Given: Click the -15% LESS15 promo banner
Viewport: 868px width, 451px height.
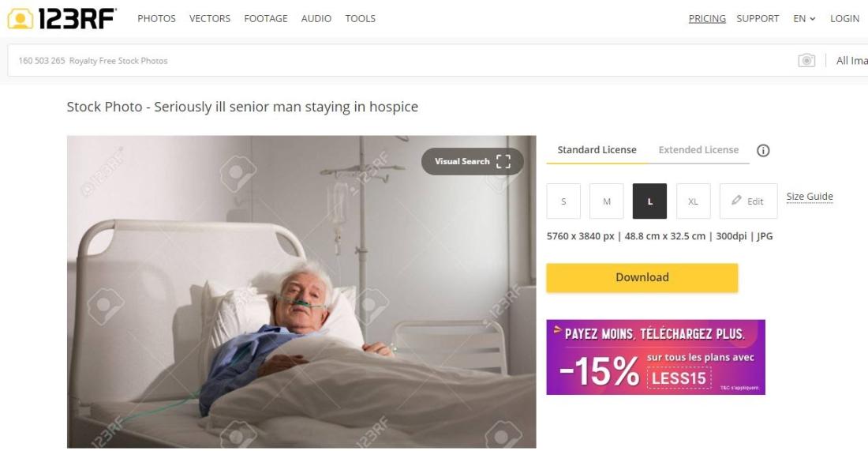Looking at the screenshot, I should coord(656,357).
